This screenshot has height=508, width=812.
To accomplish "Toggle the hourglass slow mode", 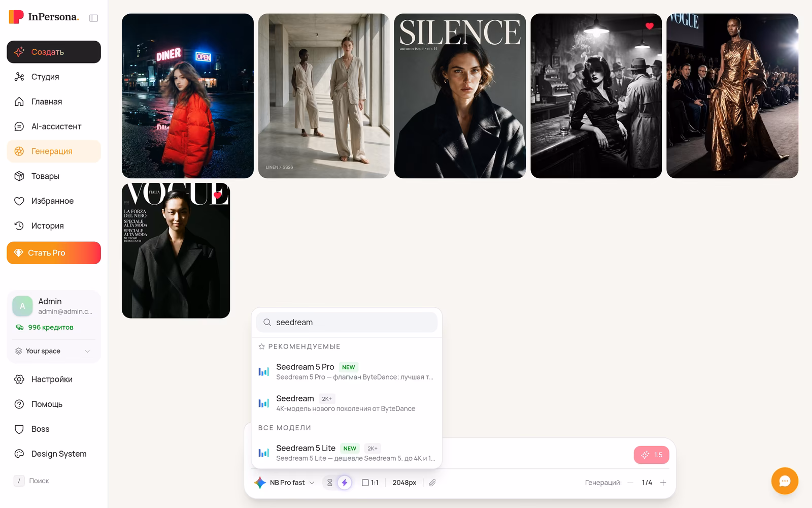I will tap(330, 483).
